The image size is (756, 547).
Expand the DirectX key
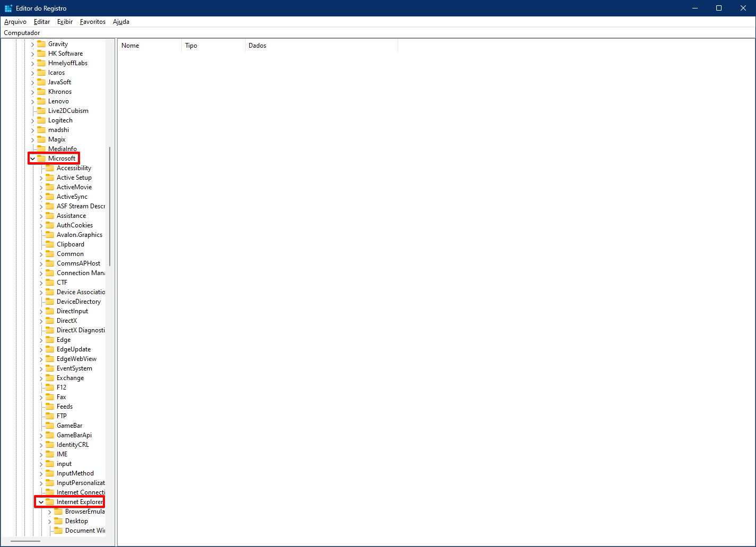click(41, 321)
